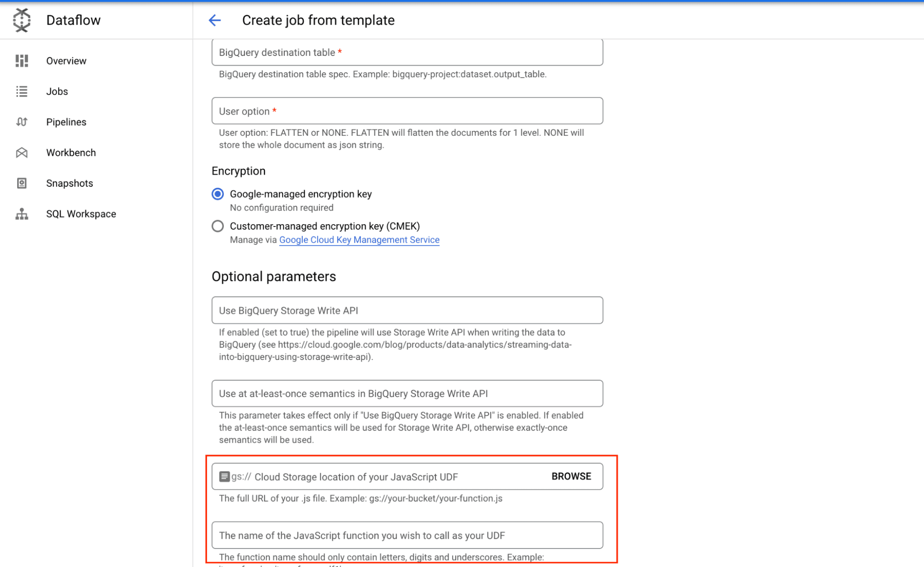Select Google-managed encryption key radio

click(218, 194)
